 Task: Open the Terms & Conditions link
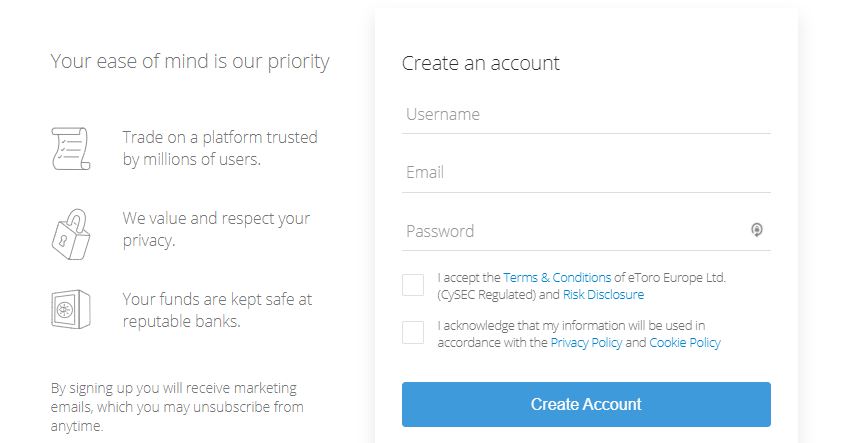click(557, 277)
